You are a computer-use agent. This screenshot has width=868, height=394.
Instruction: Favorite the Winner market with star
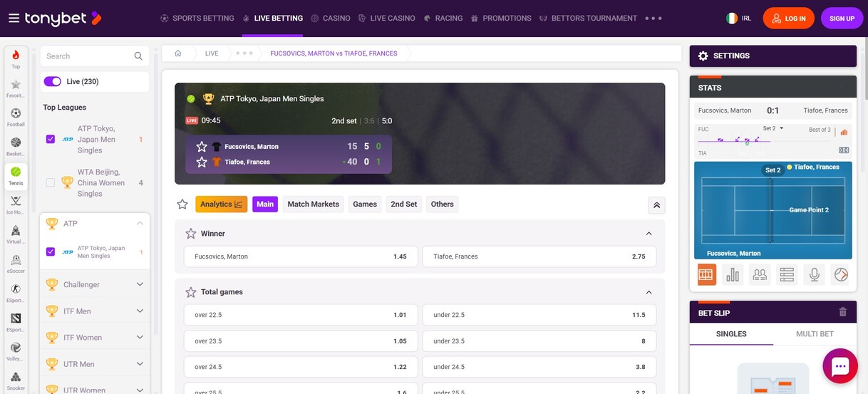point(190,234)
